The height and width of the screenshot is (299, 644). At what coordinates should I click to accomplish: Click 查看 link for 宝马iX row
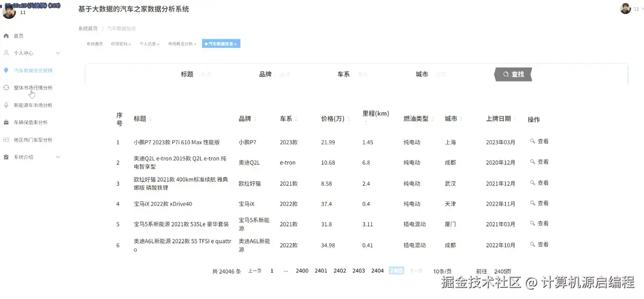[x=543, y=203]
